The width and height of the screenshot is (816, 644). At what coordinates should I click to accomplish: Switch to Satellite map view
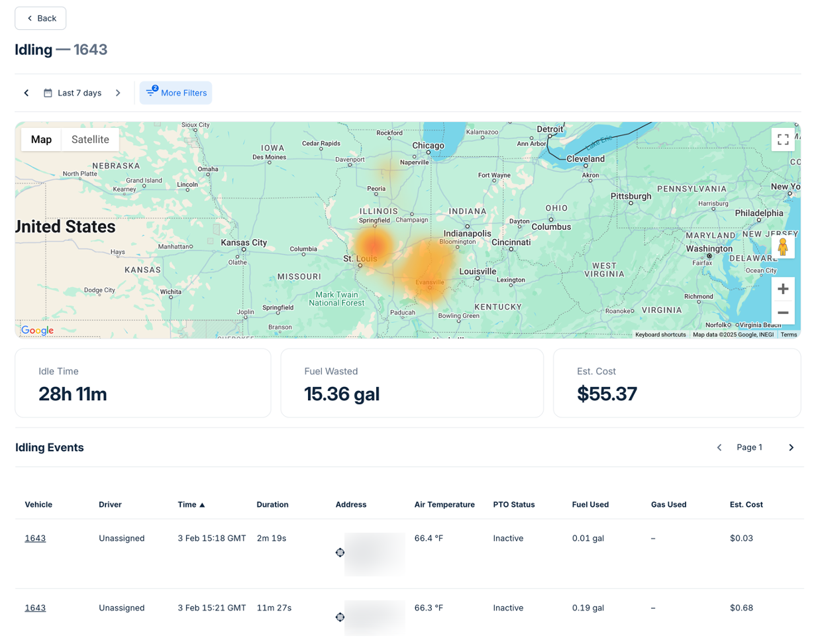pyautogui.click(x=90, y=139)
